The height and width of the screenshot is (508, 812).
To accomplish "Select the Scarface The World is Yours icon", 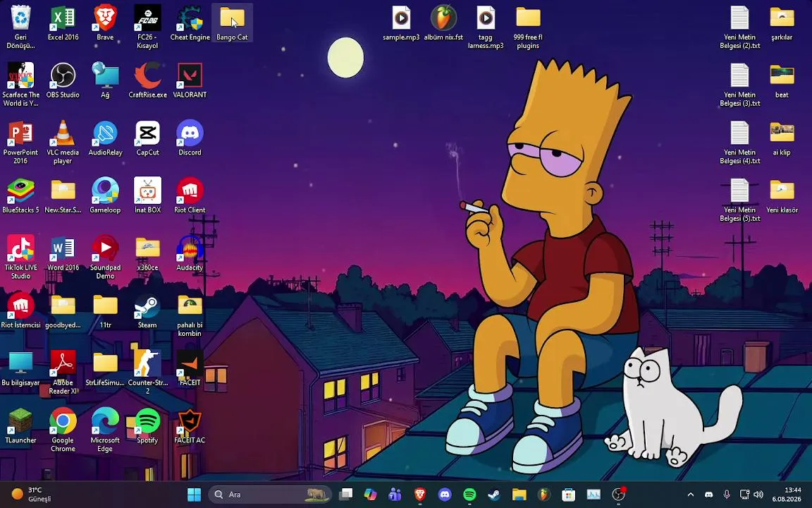I will pyautogui.click(x=20, y=84).
